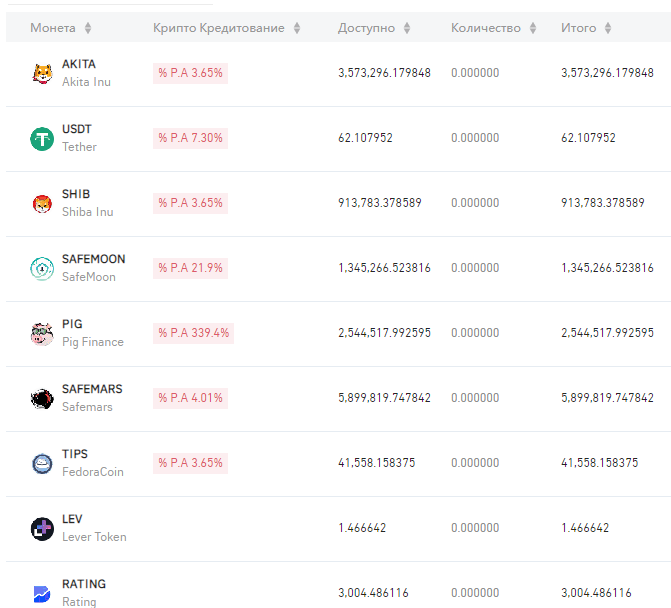Screen dimensions: 671x608
Task: Click the SAFEMOON coin logo icon
Action: point(42,269)
